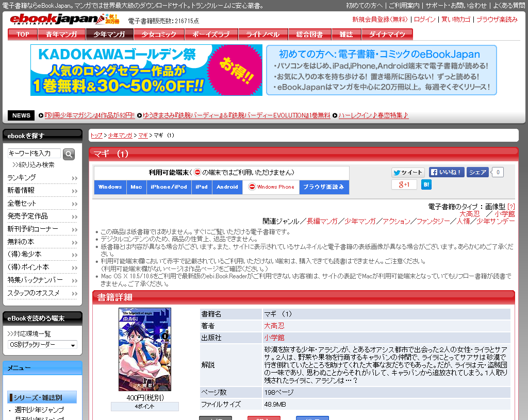The image size is (528, 420).
Task: Click the ブラウザ楽読み header link
Action: pos(497,20)
